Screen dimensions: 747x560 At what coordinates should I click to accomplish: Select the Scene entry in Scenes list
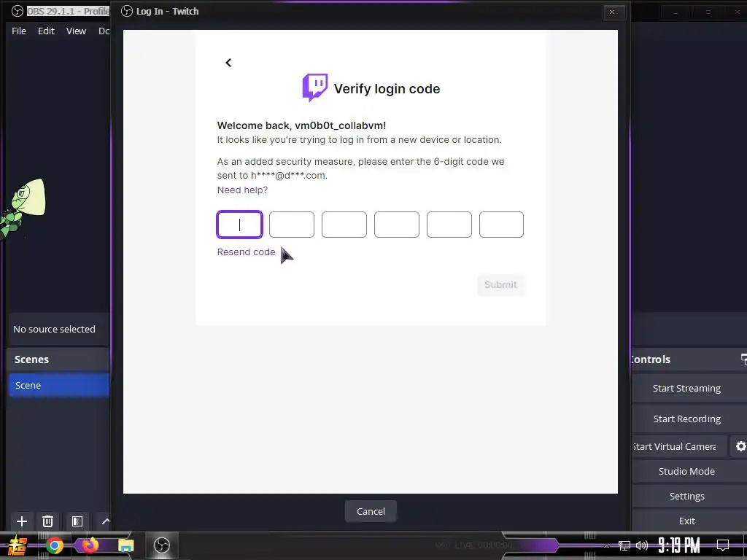tap(59, 385)
